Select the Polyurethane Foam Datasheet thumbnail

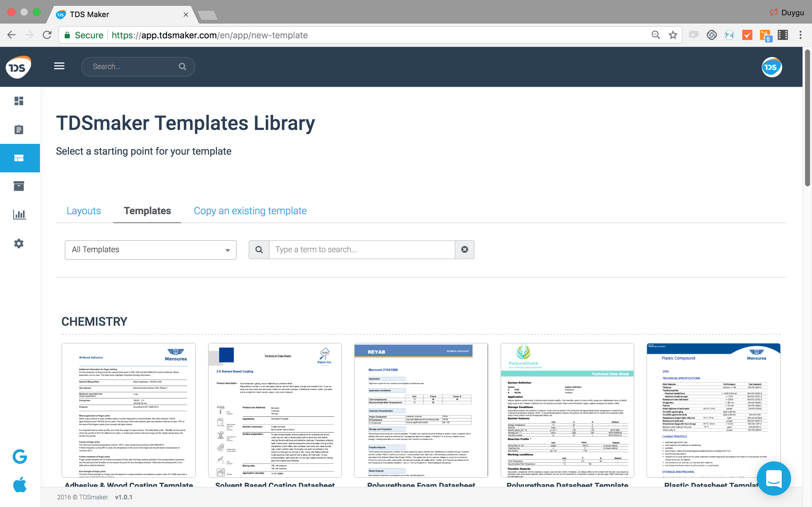(421, 410)
